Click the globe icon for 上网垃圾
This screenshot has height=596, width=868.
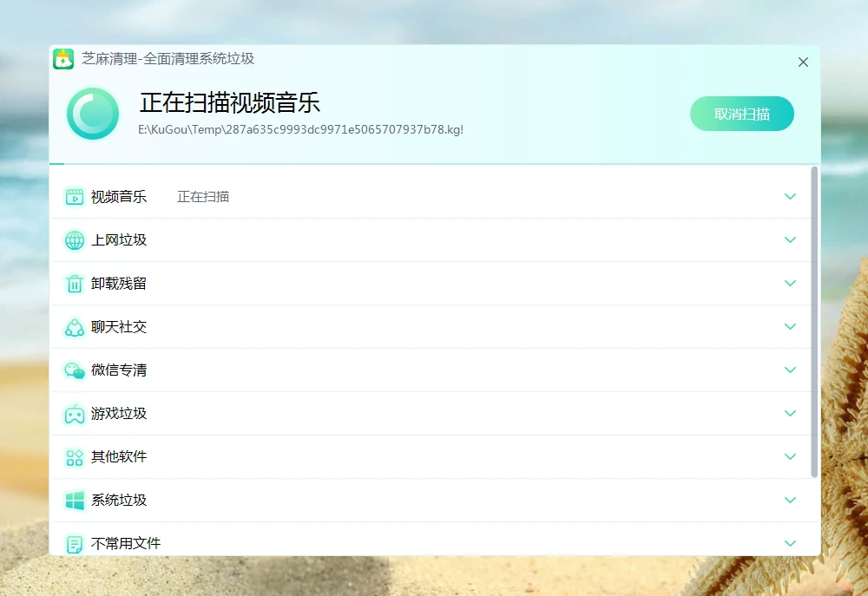click(x=75, y=240)
